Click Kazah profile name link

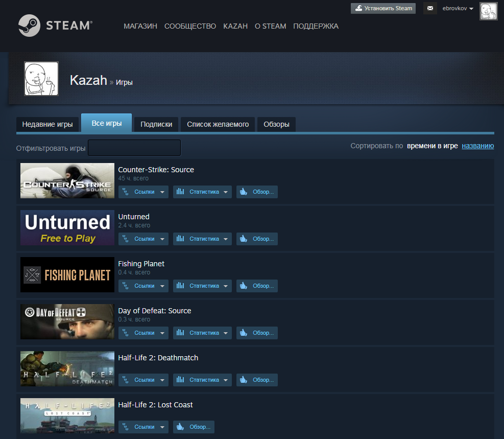88,80
